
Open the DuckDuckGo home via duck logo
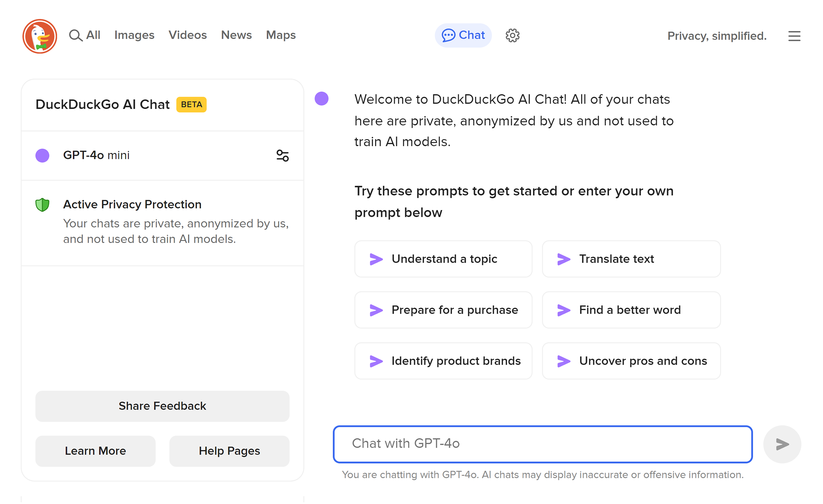point(40,36)
